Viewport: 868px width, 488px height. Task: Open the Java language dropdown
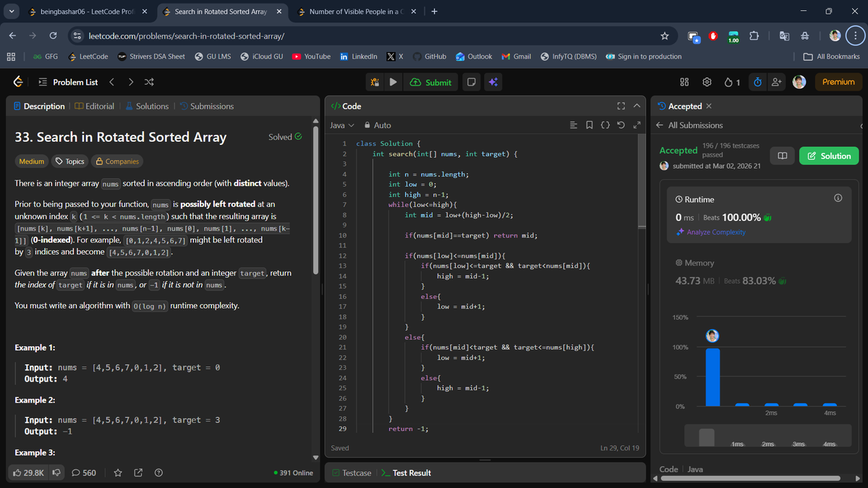click(x=341, y=125)
